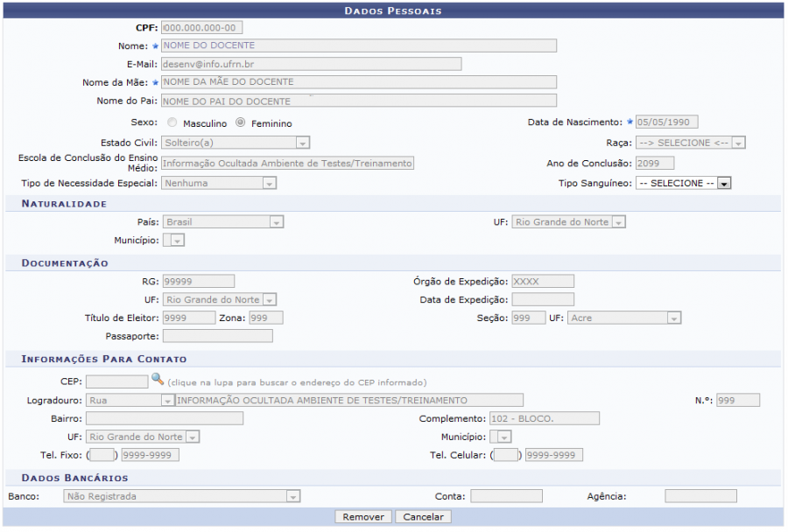
Task: Open the Título de Eleitor UF dropdown
Action: click(x=623, y=318)
